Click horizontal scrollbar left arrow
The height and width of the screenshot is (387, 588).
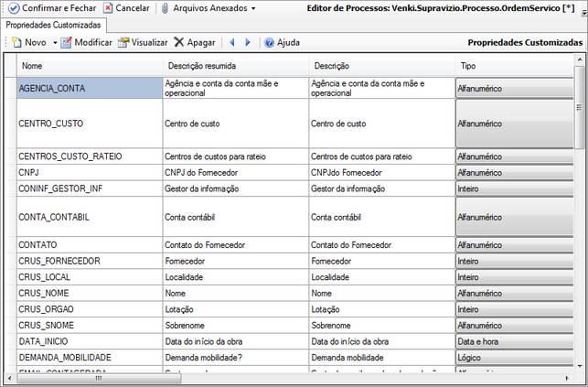(x=10, y=378)
